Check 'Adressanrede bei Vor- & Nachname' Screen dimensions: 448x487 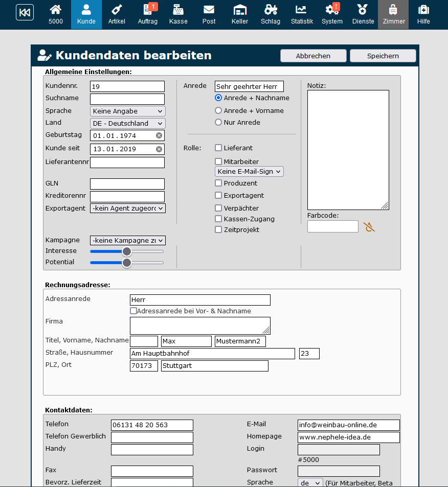[x=133, y=311]
